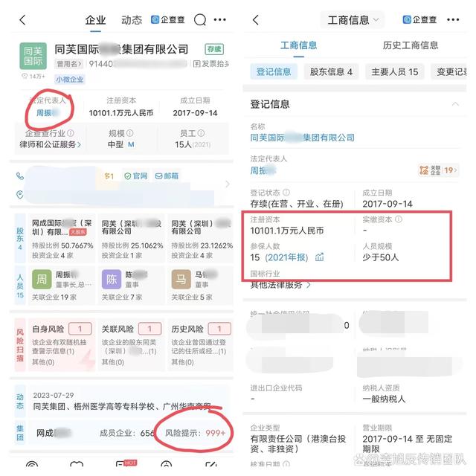Expand 曾用名 former names

click(69, 64)
